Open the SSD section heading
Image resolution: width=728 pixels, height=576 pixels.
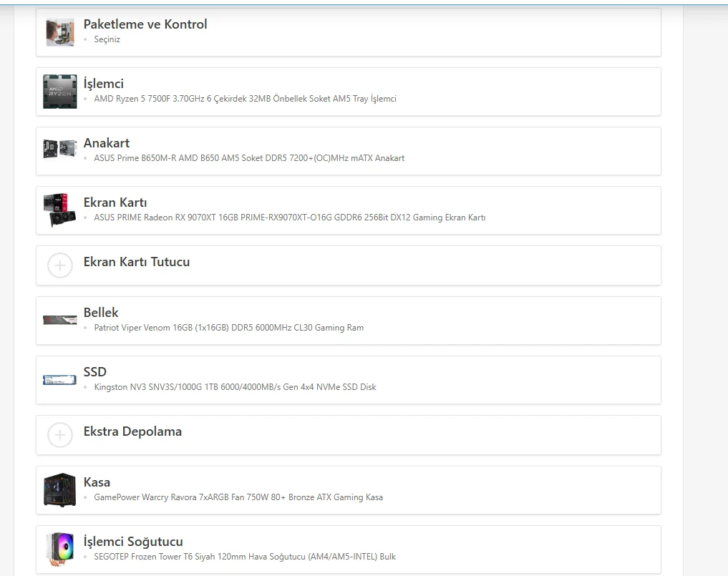(95, 372)
